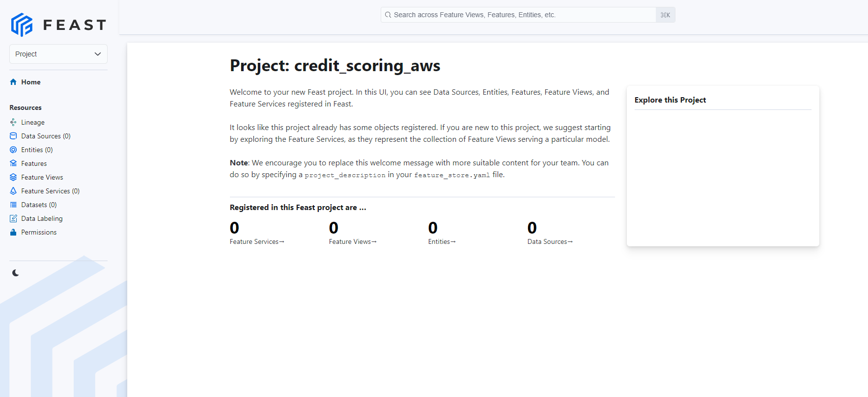Toggle dark mode with moon icon
The width and height of the screenshot is (868, 397).
click(16, 273)
